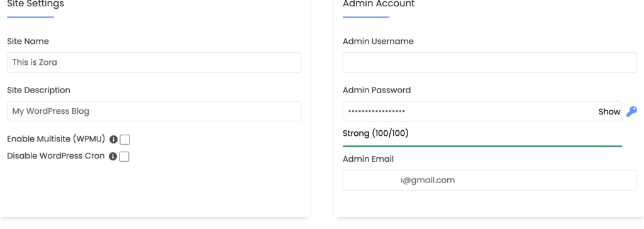This screenshot has width=644, height=229.
Task: Click the key icon to generate password
Action: [631, 111]
